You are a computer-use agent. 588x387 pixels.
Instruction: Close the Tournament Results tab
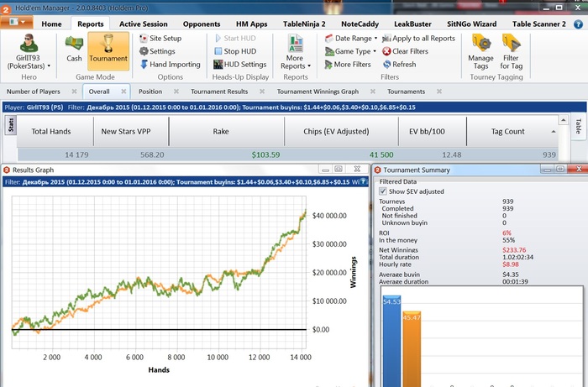pos(262,92)
